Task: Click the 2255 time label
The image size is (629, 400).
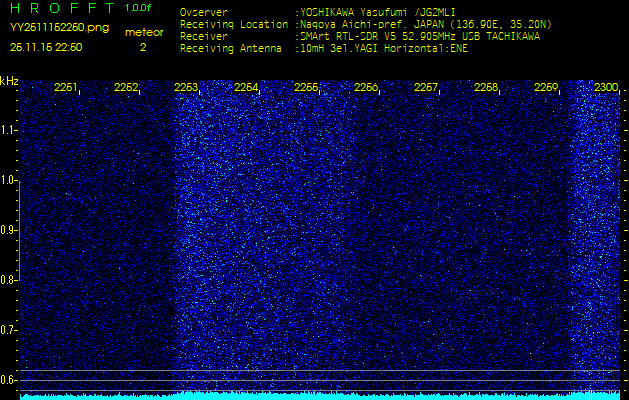Action: (306, 87)
